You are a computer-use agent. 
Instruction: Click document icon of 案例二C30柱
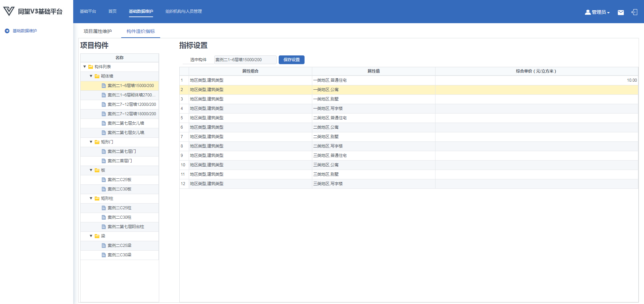(104, 217)
